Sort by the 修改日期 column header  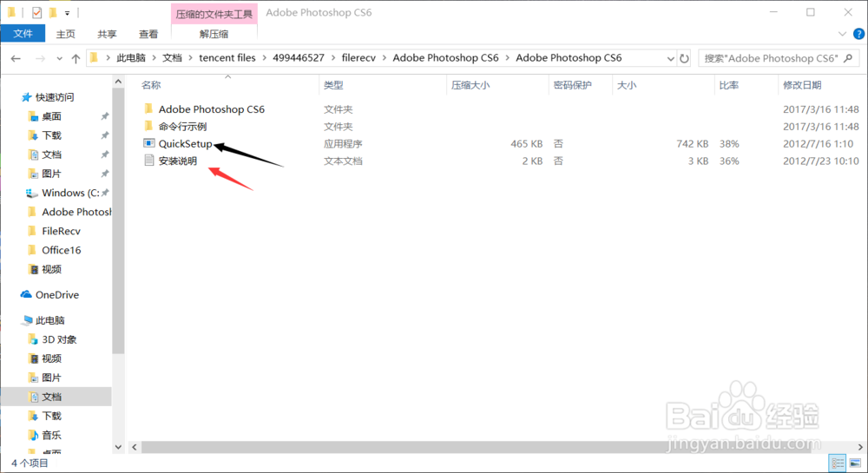click(x=802, y=85)
